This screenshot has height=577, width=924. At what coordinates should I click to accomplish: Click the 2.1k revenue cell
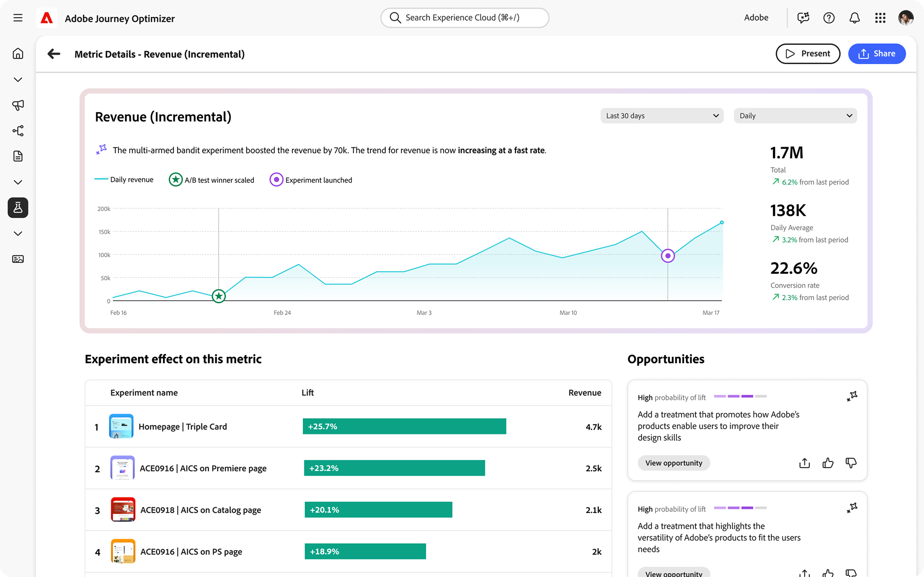pos(593,510)
